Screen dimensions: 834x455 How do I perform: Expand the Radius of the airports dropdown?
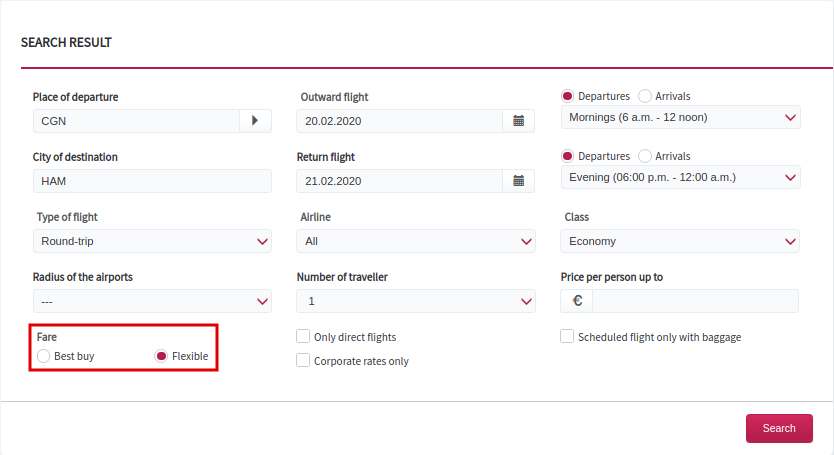[152, 301]
